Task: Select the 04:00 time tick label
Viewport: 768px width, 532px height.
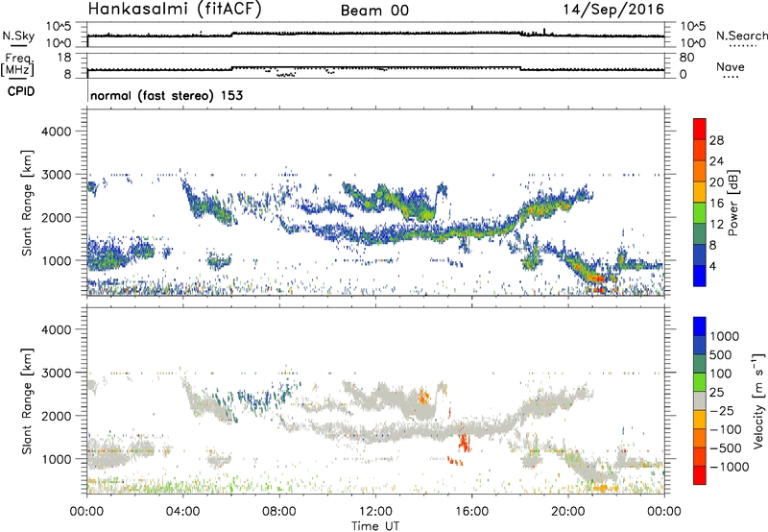Action: click(x=182, y=512)
